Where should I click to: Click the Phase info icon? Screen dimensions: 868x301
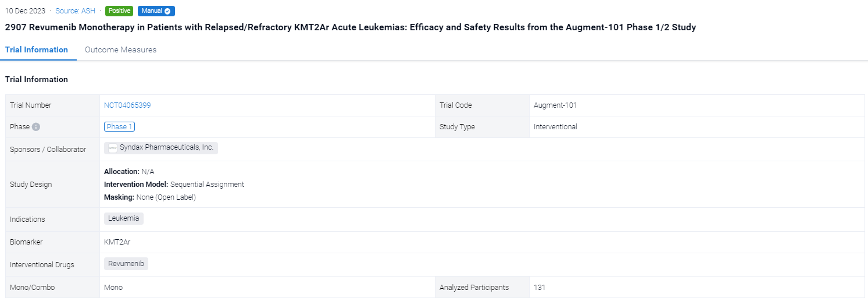36,127
